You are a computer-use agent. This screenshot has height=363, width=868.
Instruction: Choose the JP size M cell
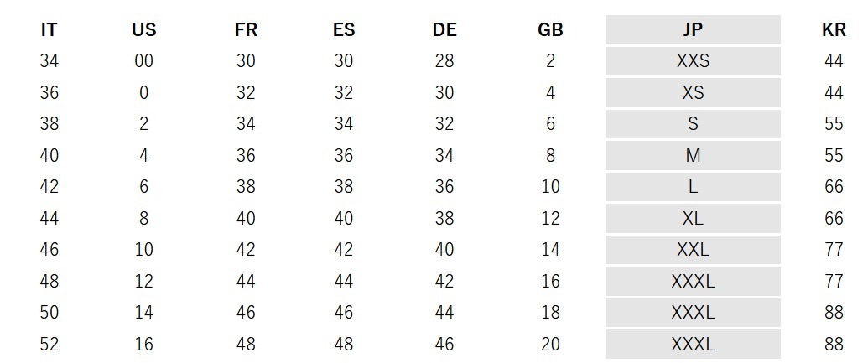(693, 155)
